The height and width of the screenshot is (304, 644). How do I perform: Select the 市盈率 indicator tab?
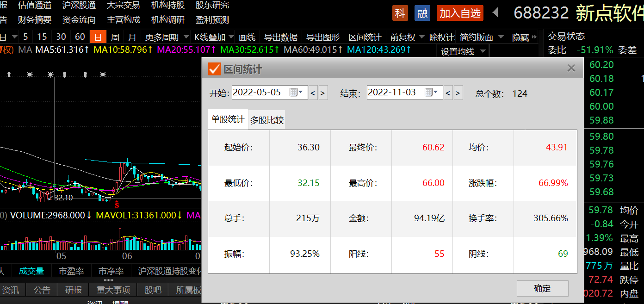[71, 271]
